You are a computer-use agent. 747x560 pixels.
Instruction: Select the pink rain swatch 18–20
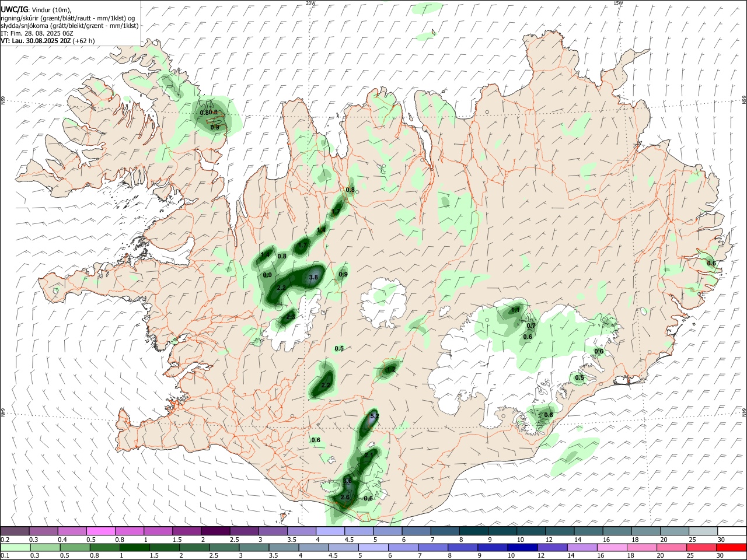click(642, 547)
